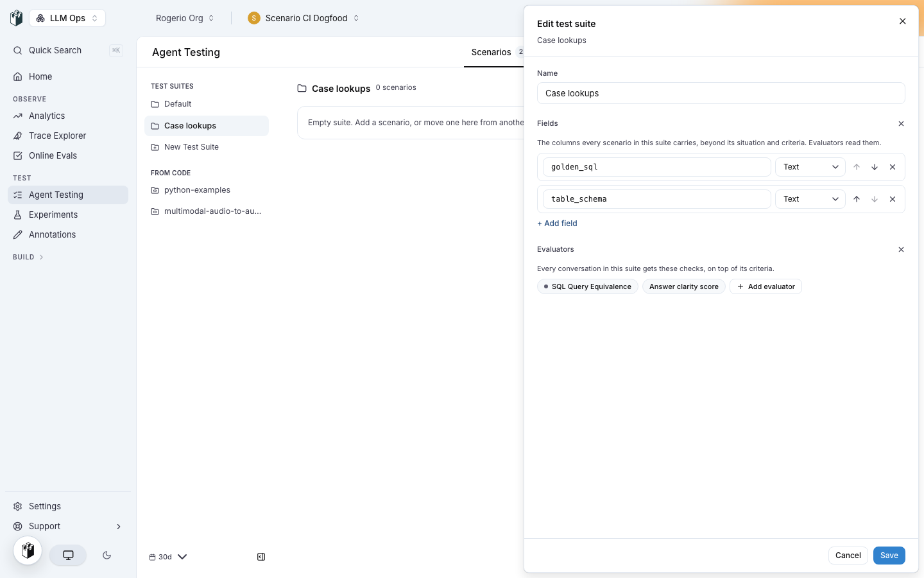Delete the table_schema field
Viewport: 924px width, 578px height.
892,199
